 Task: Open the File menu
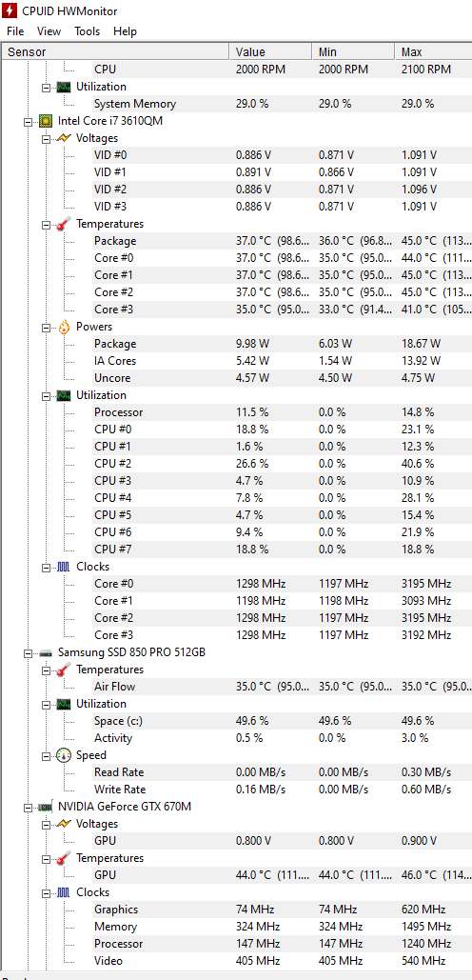tap(15, 31)
